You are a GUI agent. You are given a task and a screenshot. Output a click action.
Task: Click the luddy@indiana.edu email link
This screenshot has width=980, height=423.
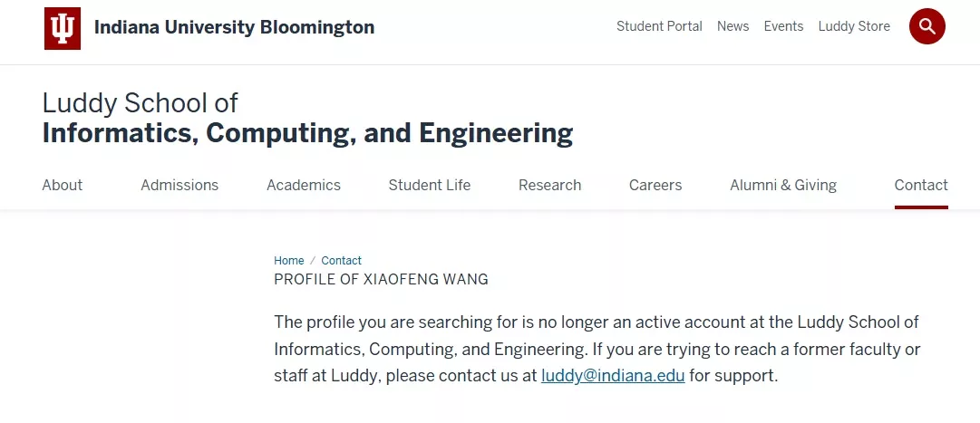[613, 376]
